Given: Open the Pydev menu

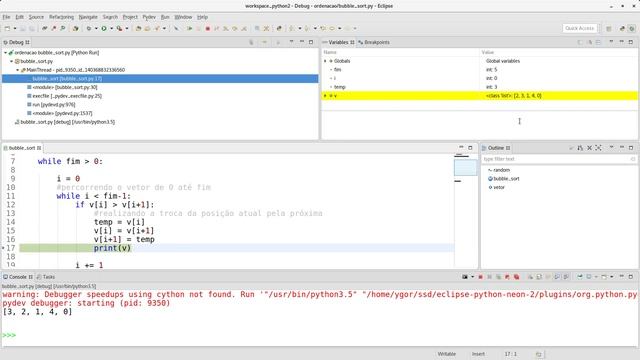Looking at the screenshot, I should [x=149, y=17].
